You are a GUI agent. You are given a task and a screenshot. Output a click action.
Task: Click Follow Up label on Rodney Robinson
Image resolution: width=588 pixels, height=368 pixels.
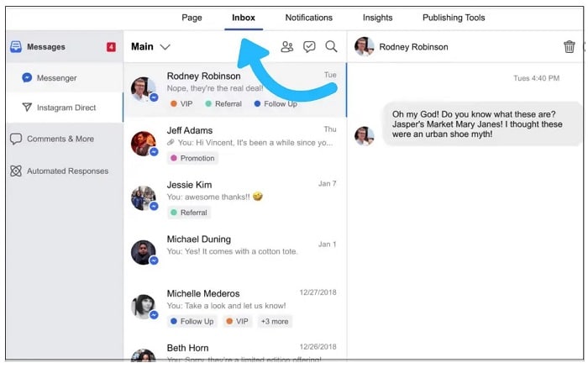point(276,104)
